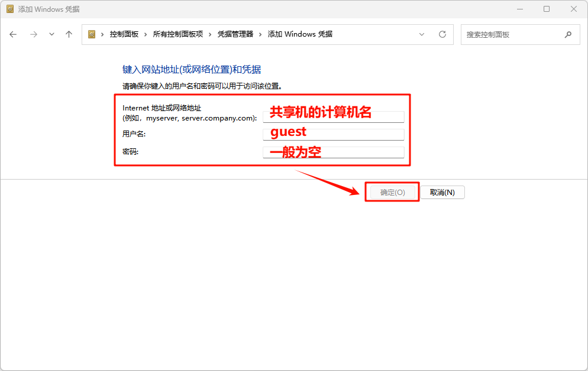Click the Forward arrow navigation icon
Image resolution: width=588 pixels, height=371 pixels.
click(x=33, y=34)
